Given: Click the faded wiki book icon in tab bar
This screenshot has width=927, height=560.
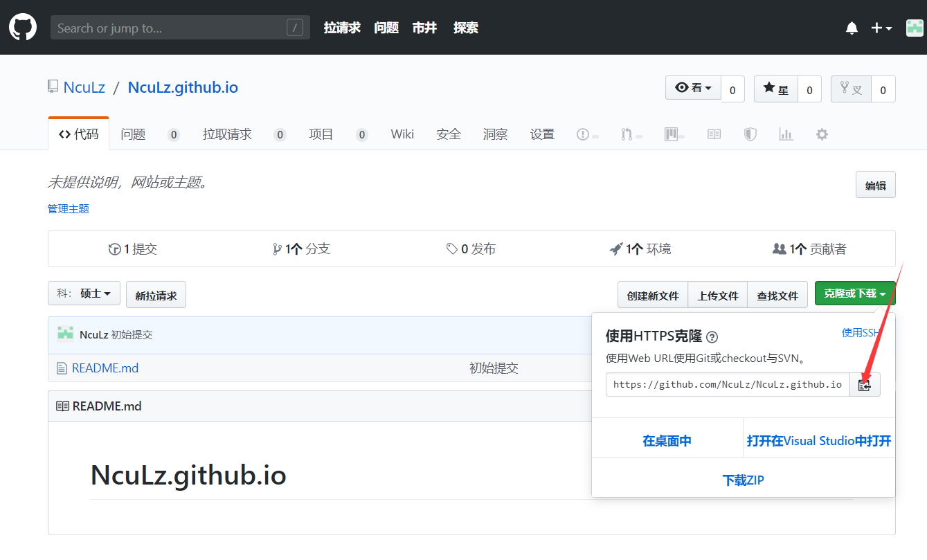Looking at the screenshot, I should [714, 134].
